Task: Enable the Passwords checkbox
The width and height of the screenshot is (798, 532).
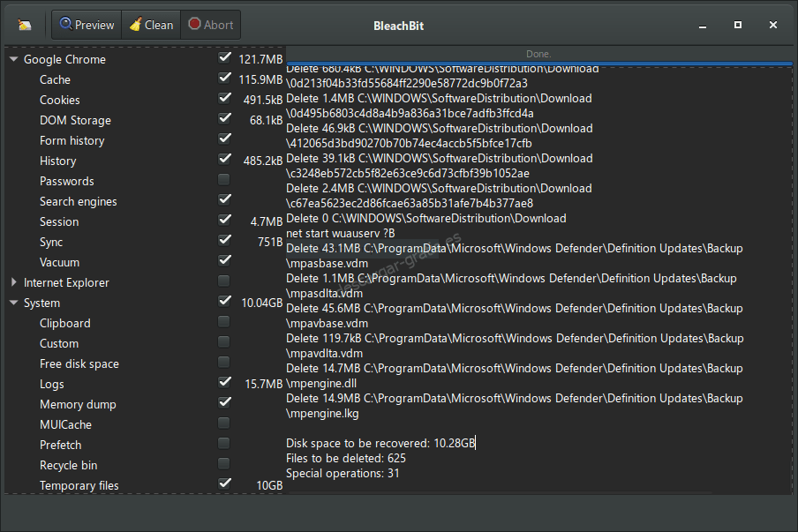Action: click(x=224, y=178)
